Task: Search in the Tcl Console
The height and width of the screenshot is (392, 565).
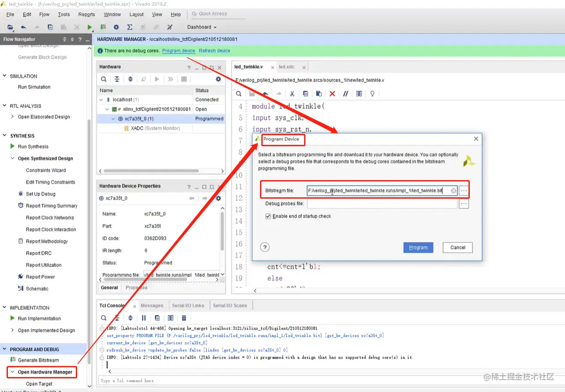Action: (104, 318)
